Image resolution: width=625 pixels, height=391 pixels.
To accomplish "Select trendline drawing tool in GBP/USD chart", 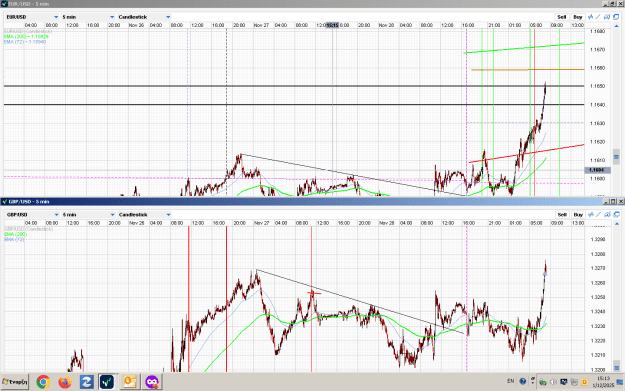I will 599,214.
